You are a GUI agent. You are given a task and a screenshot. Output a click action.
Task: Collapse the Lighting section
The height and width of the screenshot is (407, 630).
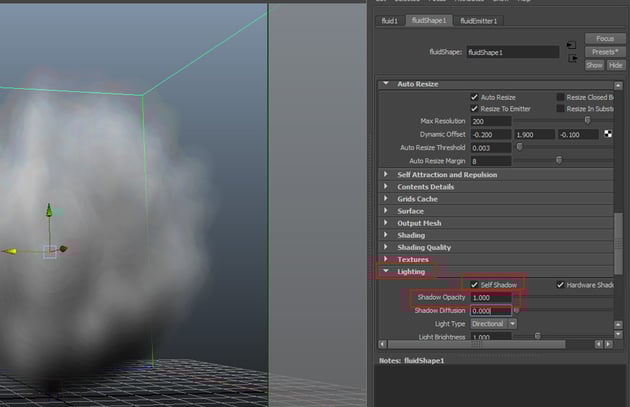[x=387, y=271]
